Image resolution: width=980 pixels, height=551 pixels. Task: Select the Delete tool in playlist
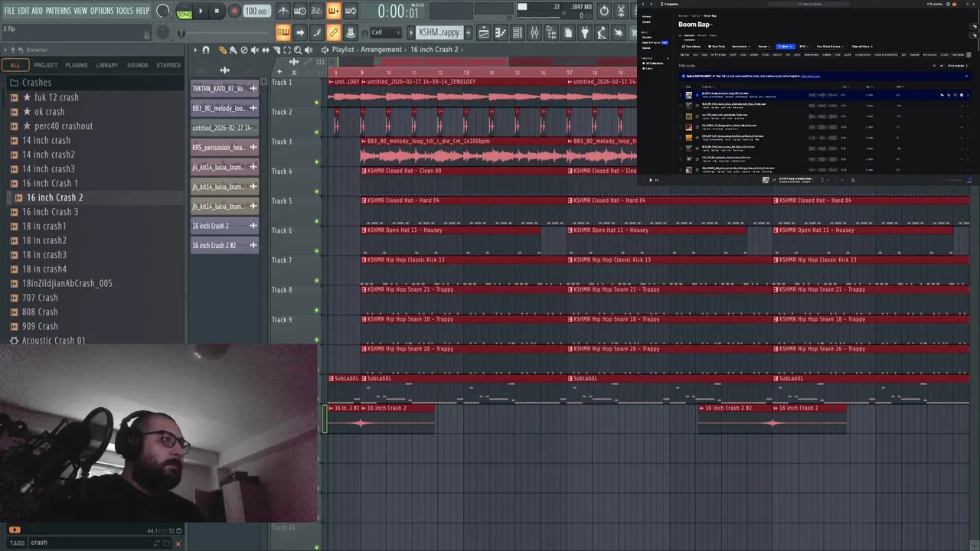coord(244,50)
